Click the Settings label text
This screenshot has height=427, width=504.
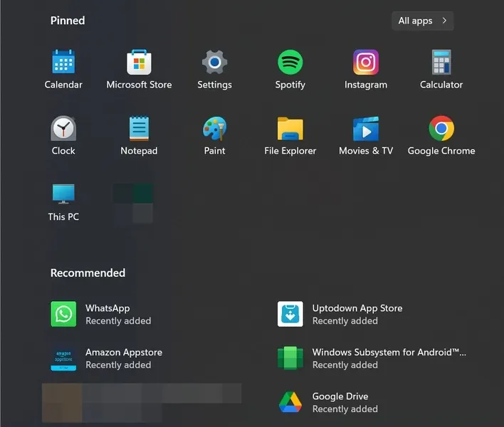click(x=214, y=85)
